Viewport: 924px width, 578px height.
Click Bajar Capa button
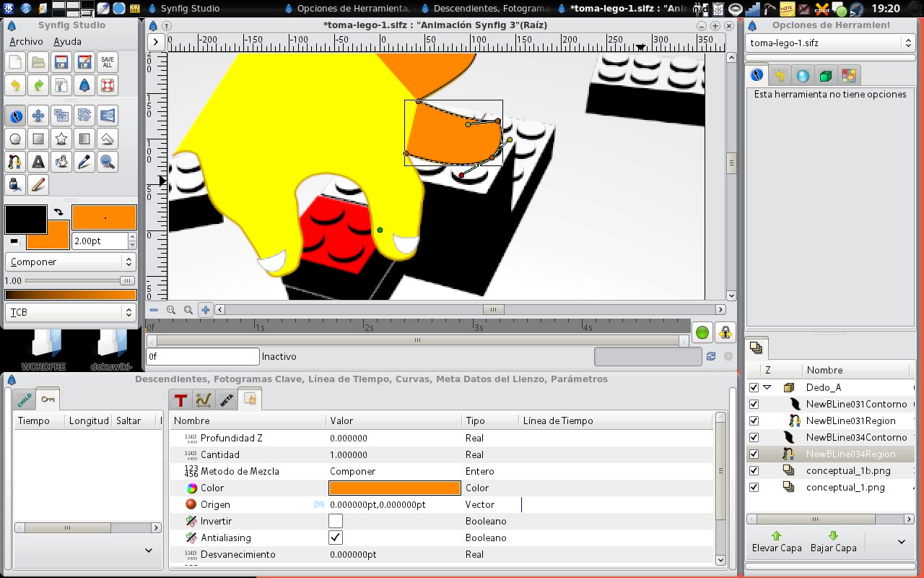[834, 541]
